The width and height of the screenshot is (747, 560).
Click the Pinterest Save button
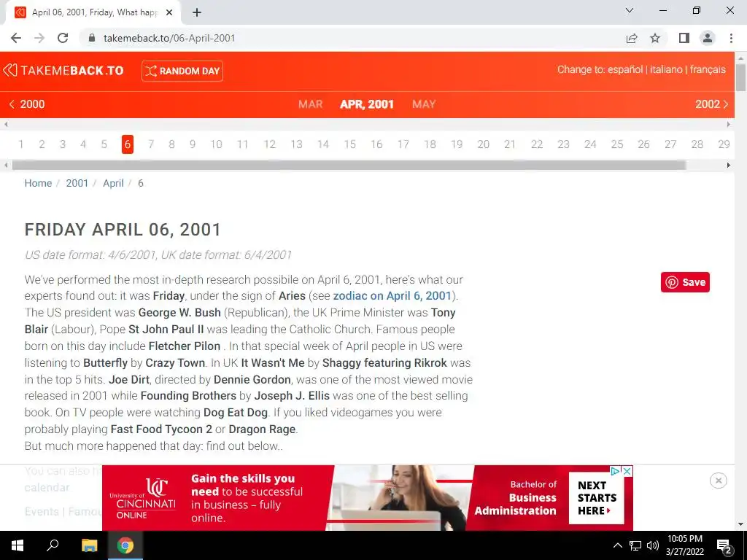tap(685, 282)
